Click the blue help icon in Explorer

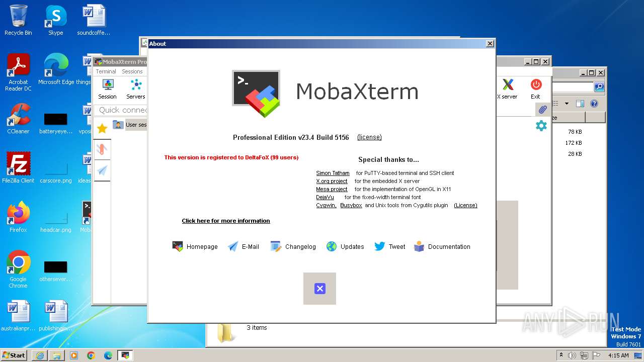(594, 104)
